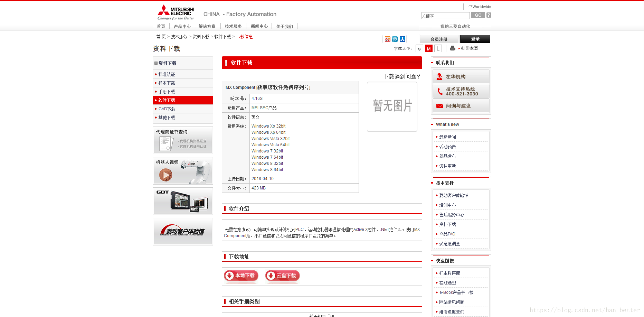
Task: Go to 技术服务 in breadcrumb
Action: [179, 37]
